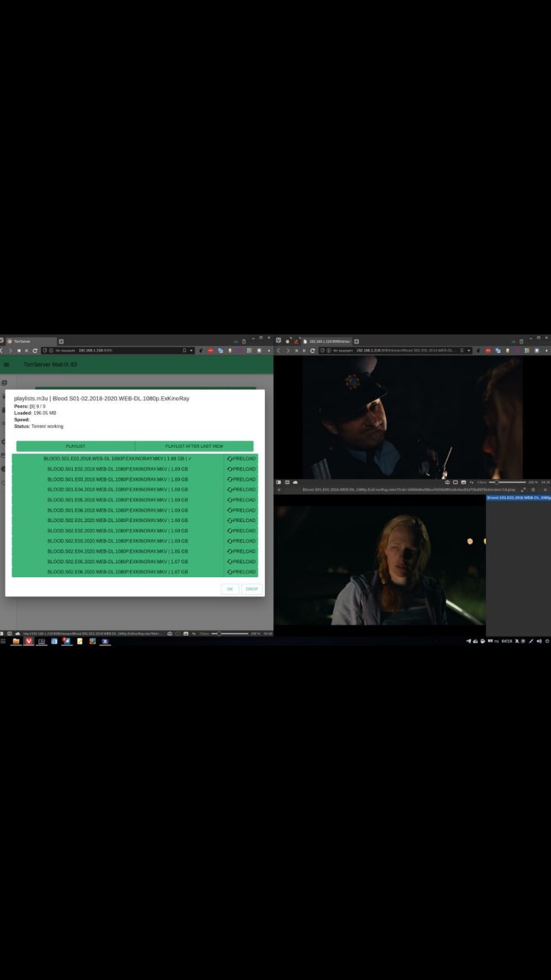Reload the stream page in right browser
Image resolution: width=551 pixels, height=980 pixels.
312,351
